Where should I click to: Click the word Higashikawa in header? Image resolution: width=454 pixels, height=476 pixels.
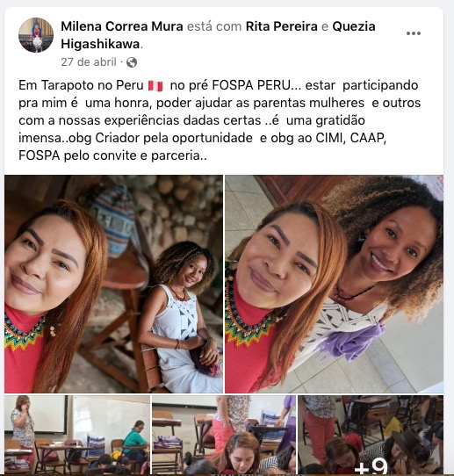click(100, 44)
